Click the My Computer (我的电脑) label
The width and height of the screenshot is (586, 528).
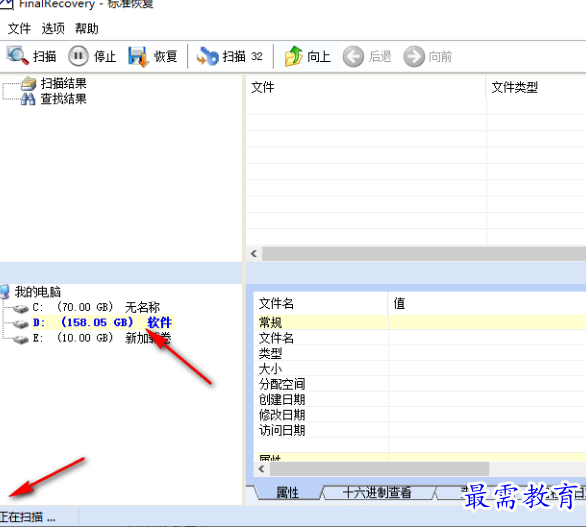[38, 292]
